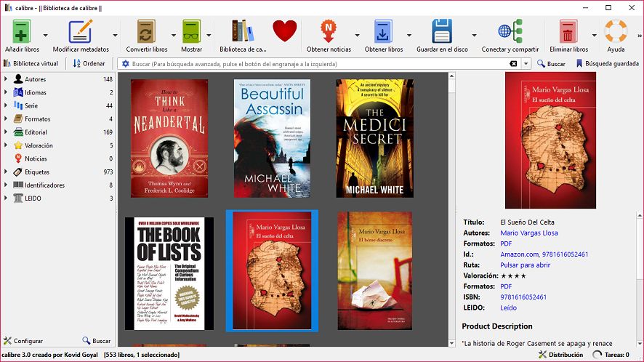Open Añadir libros dropdown arrow
Screen dimensions: 644x362
pyautogui.click(x=45, y=36)
